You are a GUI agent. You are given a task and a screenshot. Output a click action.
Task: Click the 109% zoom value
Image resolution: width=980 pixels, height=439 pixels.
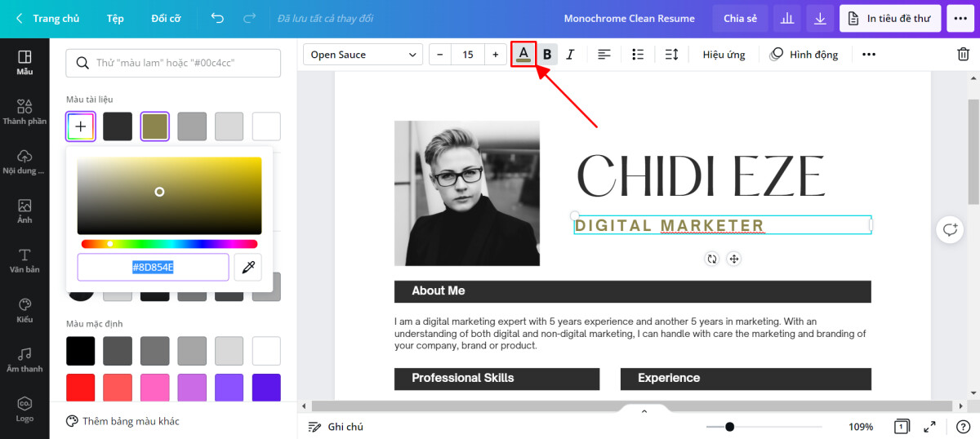pos(861,427)
